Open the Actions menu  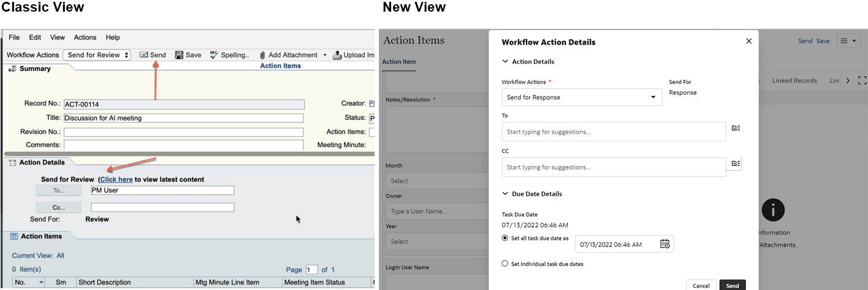85,37
